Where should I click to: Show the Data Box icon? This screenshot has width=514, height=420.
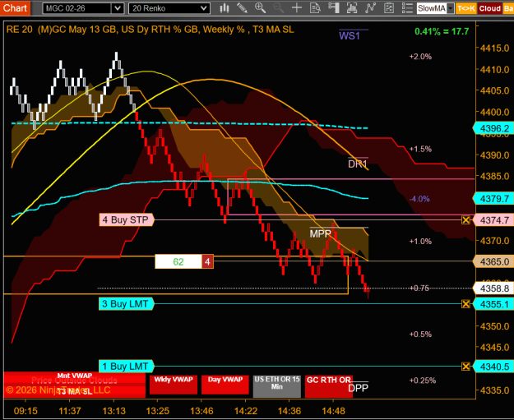point(315,8)
